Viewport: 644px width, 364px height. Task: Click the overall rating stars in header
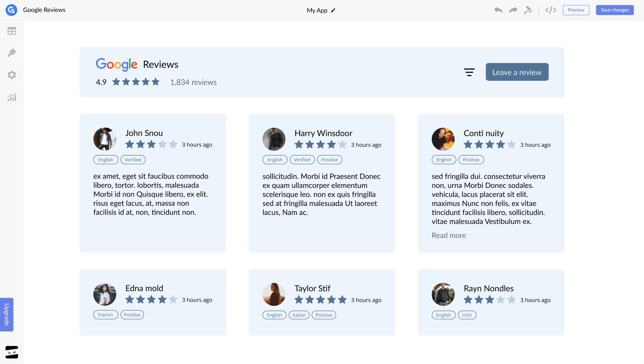pyautogui.click(x=136, y=82)
